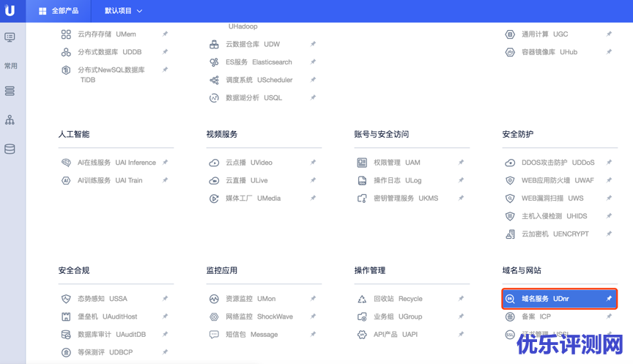The image size is (633, 364).
Task: Pin the AI在线服务 UAI Inference item
Action: coord(165,163)
